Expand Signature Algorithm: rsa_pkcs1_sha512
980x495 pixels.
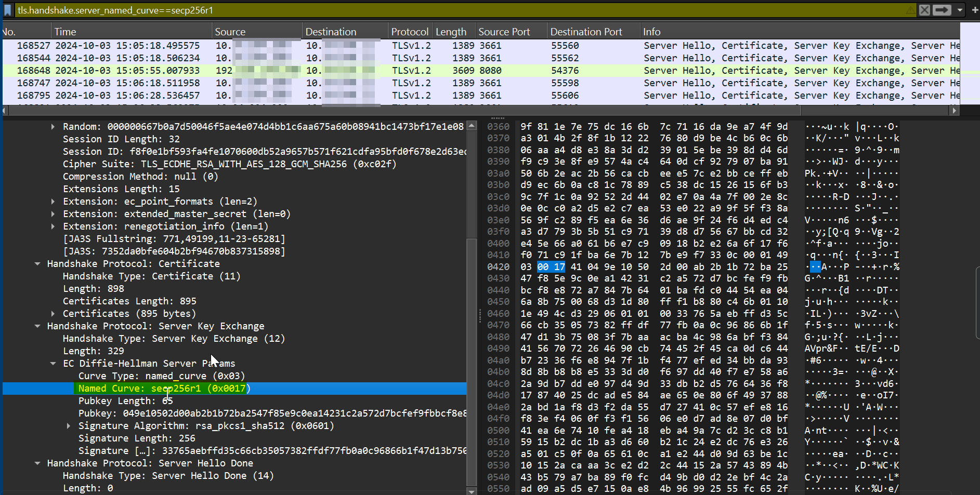(x=68, y=425)
